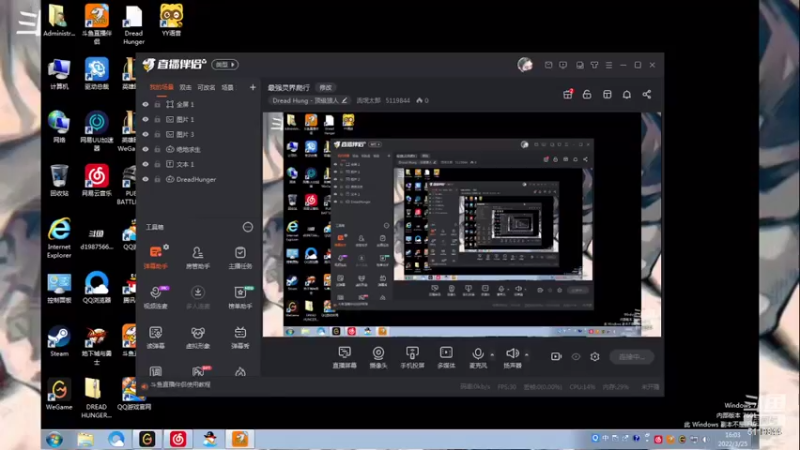Toggle preview eye icon in bottom bar
800x450 pixels.
[576, 357]
